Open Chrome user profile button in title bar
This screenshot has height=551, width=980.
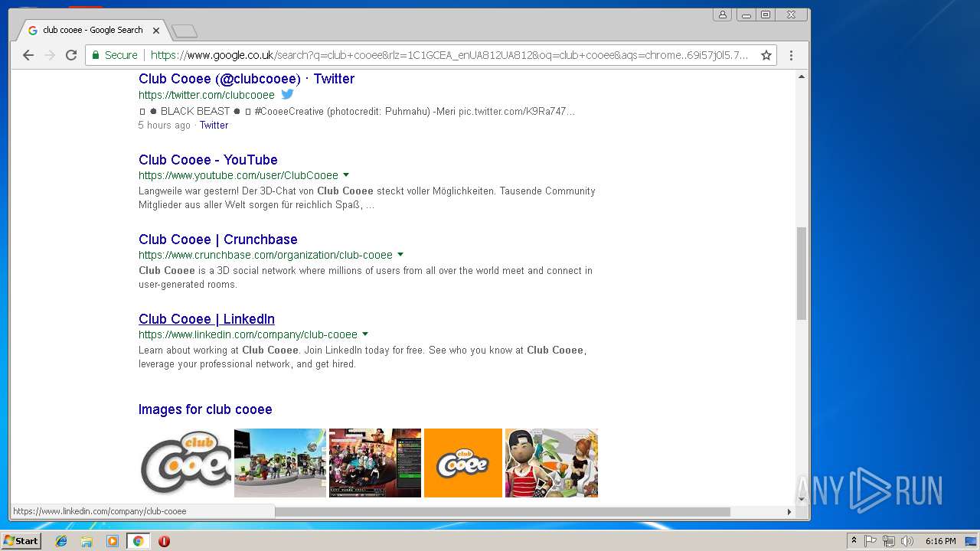click(x=722, y=15)
